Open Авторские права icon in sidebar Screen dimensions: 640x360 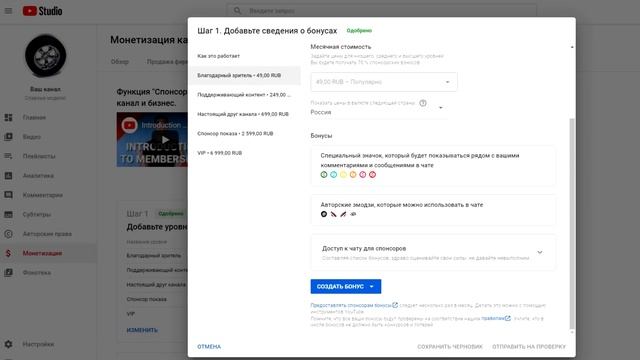pos(8,234)
